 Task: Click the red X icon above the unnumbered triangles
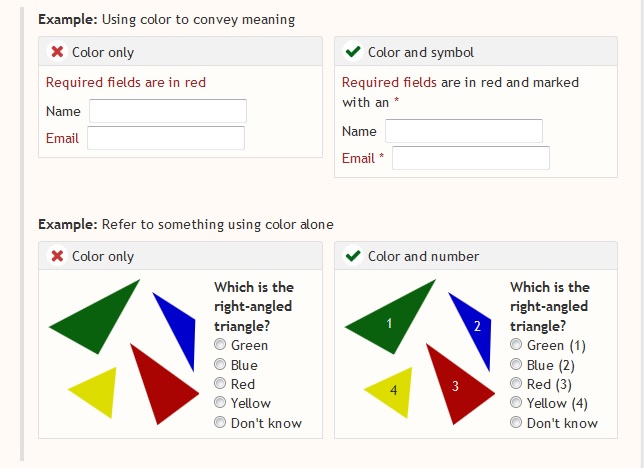coord(57,256)
